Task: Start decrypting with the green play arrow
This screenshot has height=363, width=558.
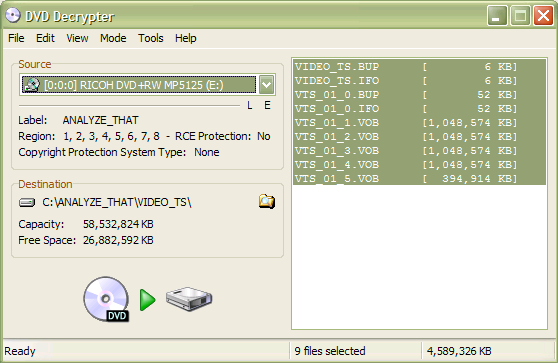Action: click(x=147, y=300)
